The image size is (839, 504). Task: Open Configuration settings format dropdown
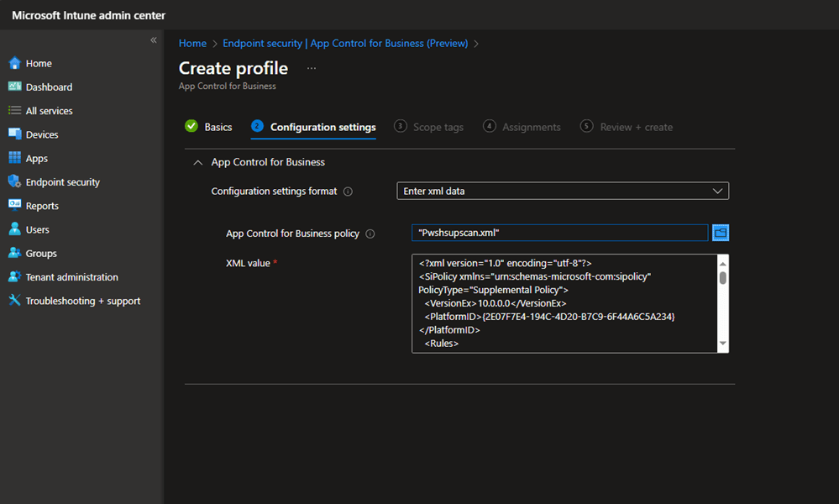(x=563, y=191)
